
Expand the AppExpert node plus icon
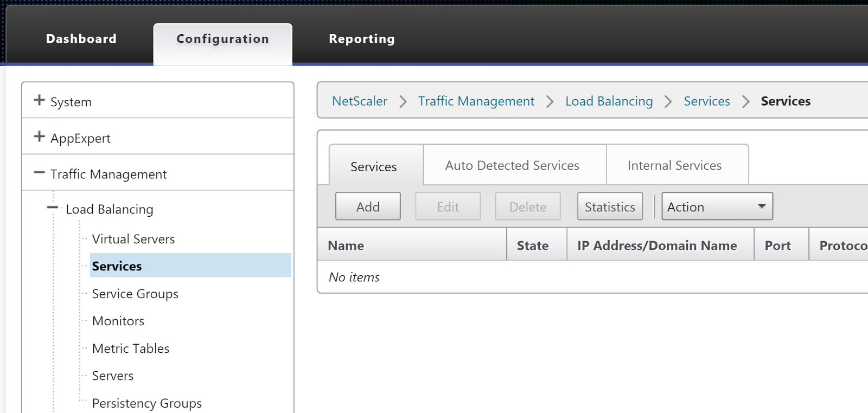[x=39, y=136]
